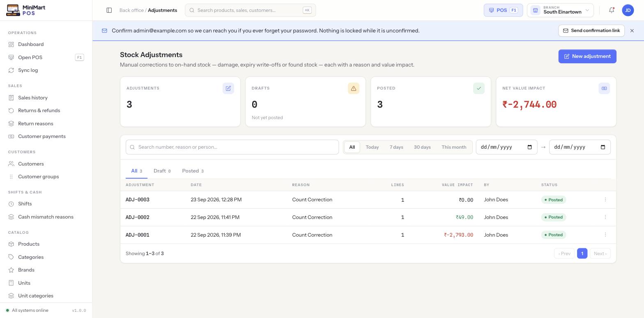Open the JD user avatar menu
Screen dimensions: 644x318
click(628, 10)
